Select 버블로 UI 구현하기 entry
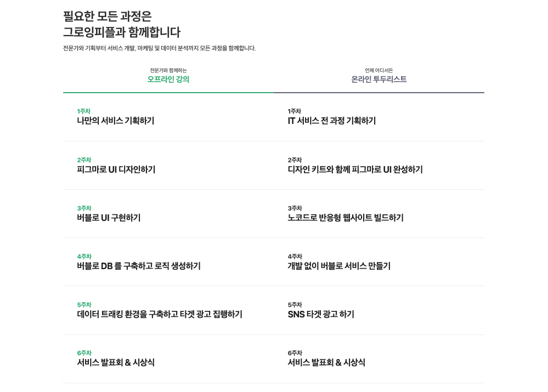The width and height of the screenshot is (548, 392). pyautogui.click(x=109, y=218)
